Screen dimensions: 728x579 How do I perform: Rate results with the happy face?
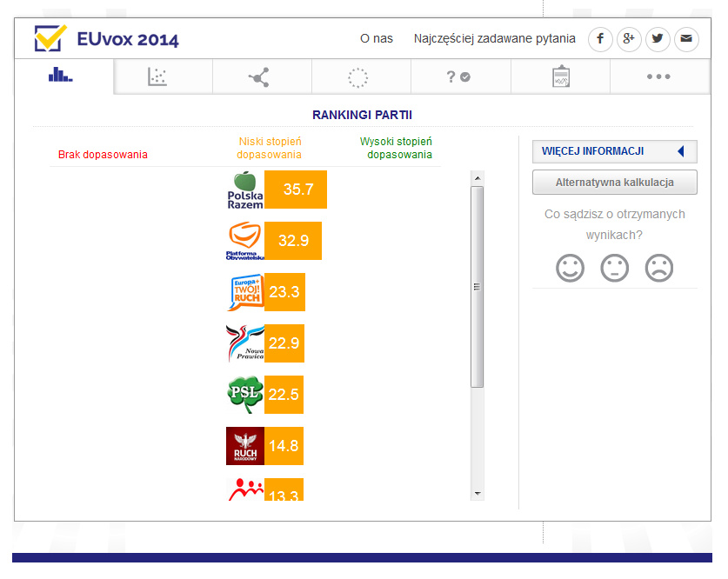click(570, 268)
